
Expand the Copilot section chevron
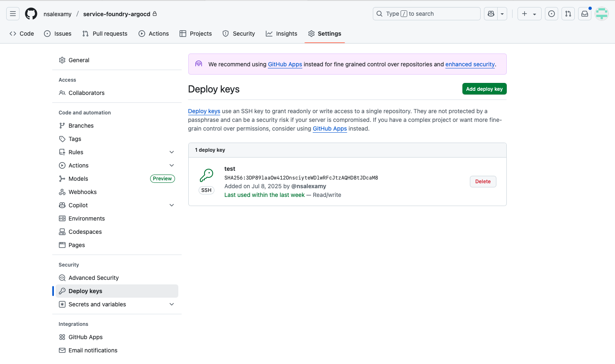click(x=172, y=205)
